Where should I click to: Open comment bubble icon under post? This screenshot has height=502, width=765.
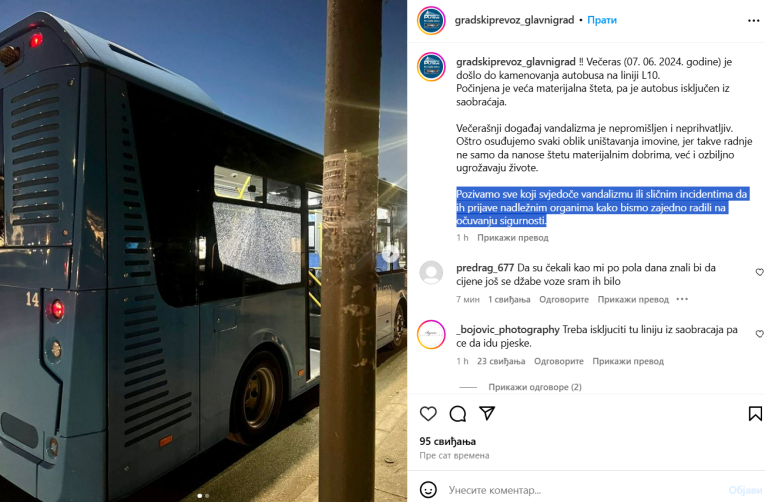(x=458, y=414)
